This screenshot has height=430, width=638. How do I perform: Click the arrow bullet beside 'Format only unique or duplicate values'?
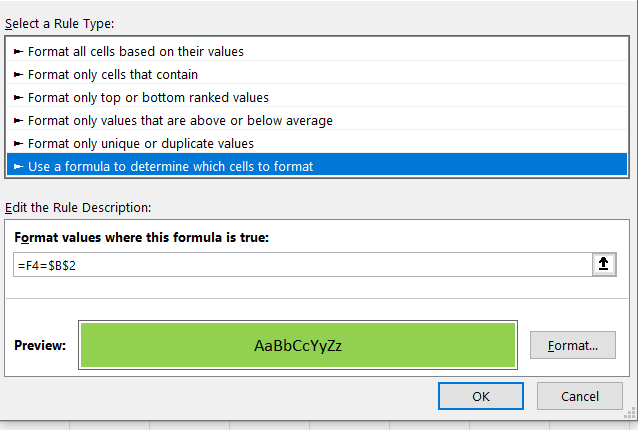click(18, 143)
